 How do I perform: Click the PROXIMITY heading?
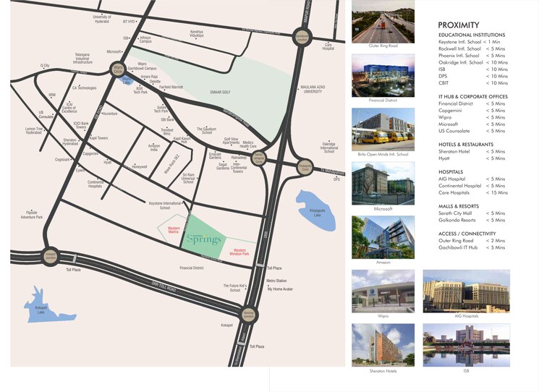coord(459,25)
